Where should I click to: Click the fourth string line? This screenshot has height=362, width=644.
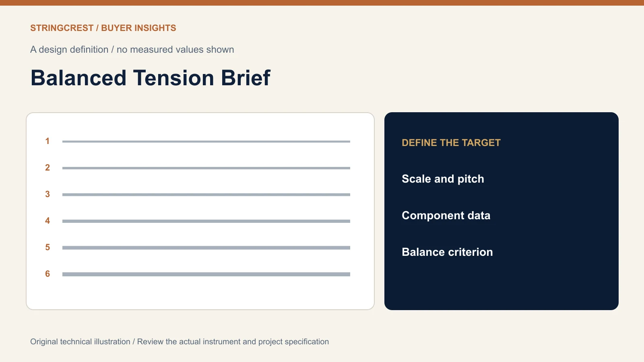point(206,221)
